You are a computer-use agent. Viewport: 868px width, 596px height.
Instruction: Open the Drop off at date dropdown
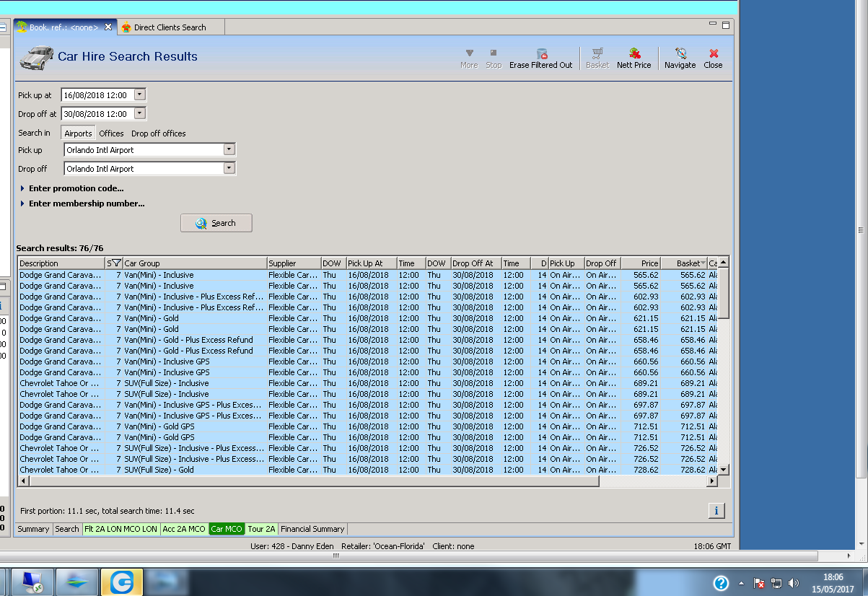pyautogui.click(x=140, y=113)
